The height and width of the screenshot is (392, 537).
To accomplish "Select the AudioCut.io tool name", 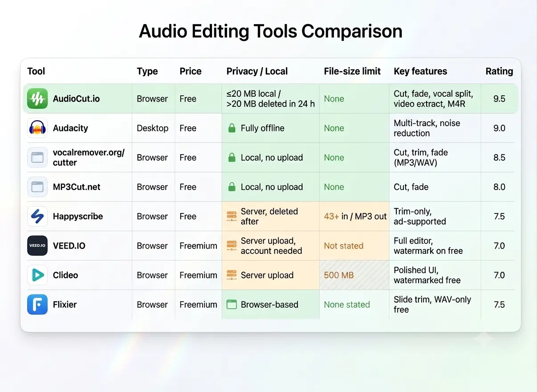I will 76,99.
